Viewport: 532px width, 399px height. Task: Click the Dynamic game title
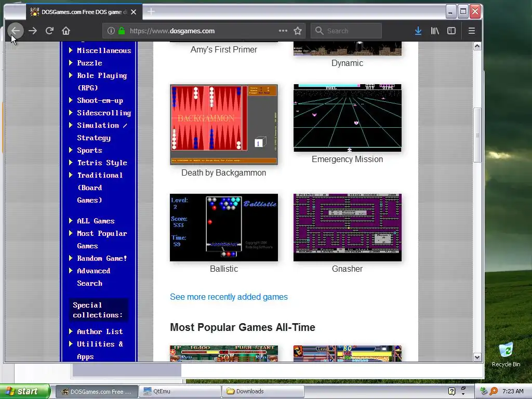tap(347, 63)
